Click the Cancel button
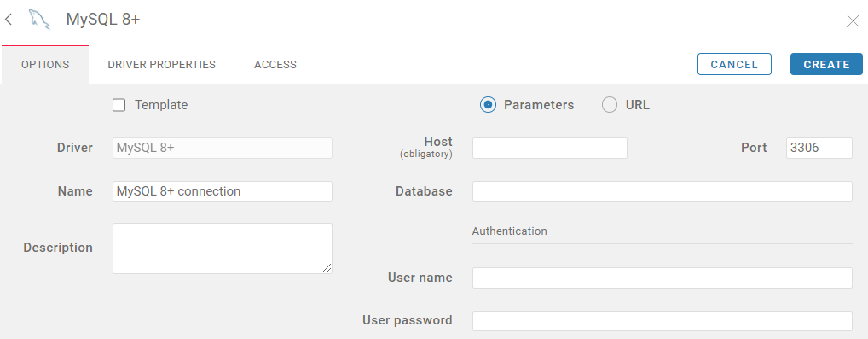The width and height of the screenshot is (868, 339). (x=734, y=64)
